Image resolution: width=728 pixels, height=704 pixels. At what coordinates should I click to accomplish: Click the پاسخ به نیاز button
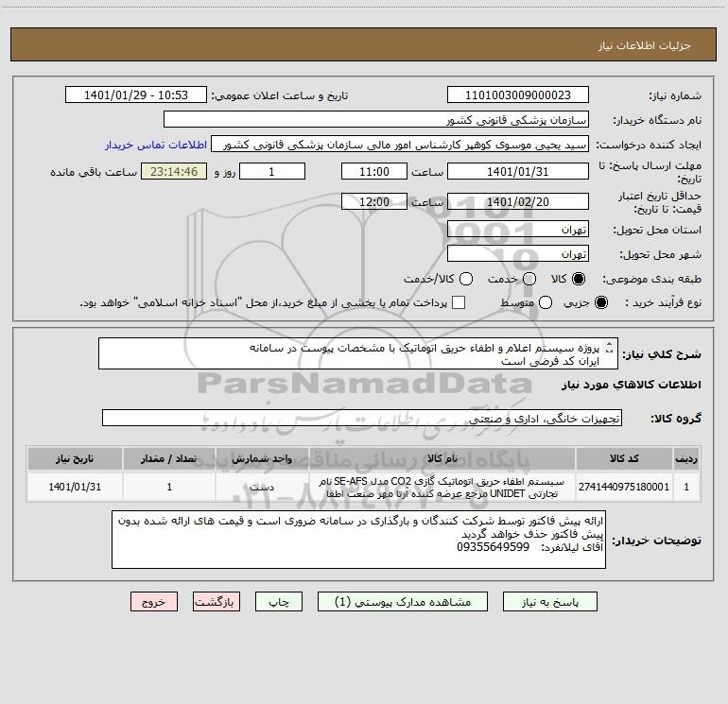pyautogui.click(x=549, y=602)
